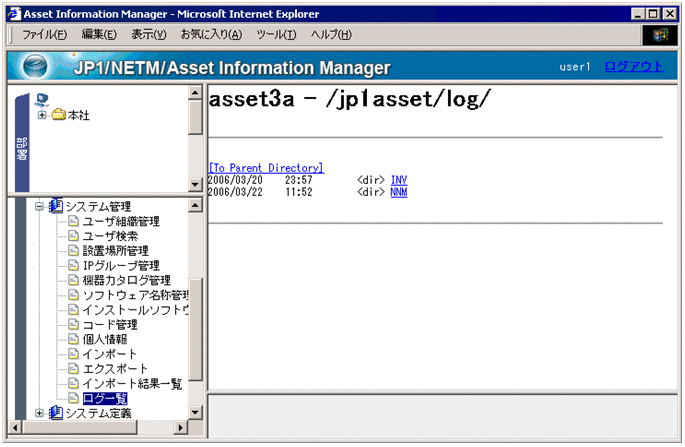Click the システム管理 book icon

tap(56, 205)
